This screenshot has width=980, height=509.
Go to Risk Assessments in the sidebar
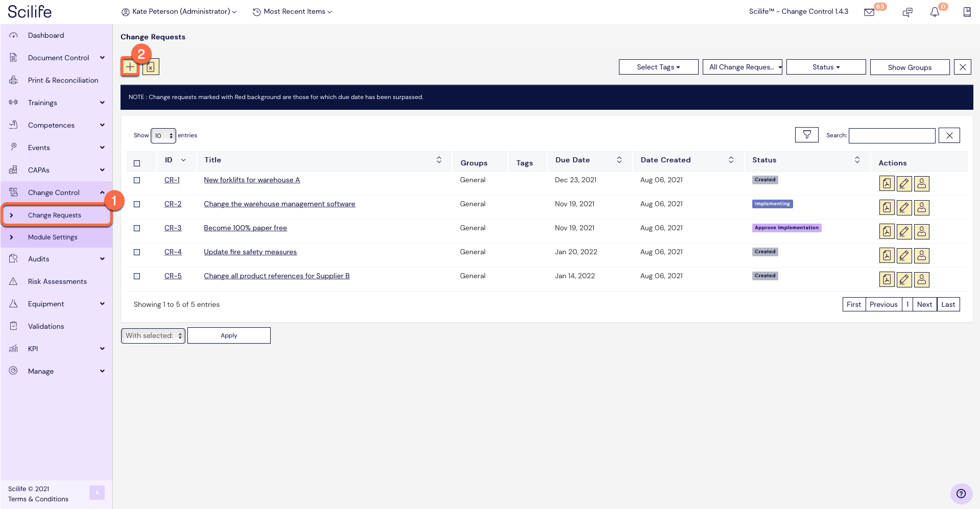tap(57, 281)
